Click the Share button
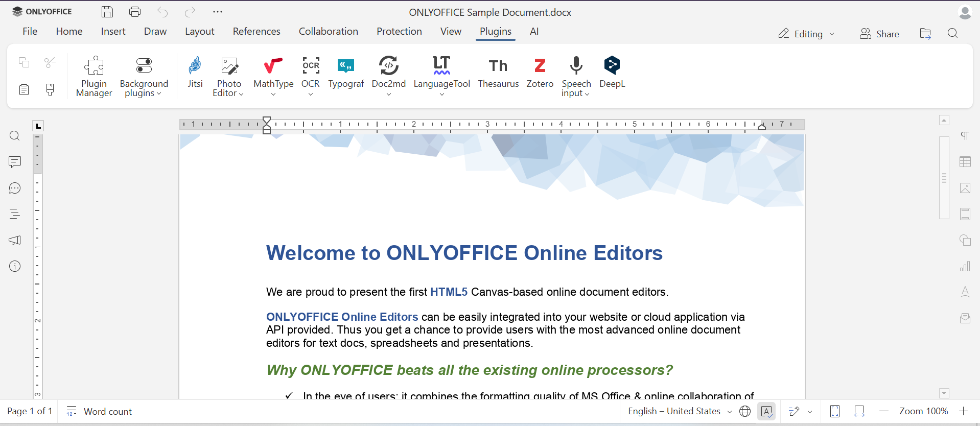 (879, 34)
